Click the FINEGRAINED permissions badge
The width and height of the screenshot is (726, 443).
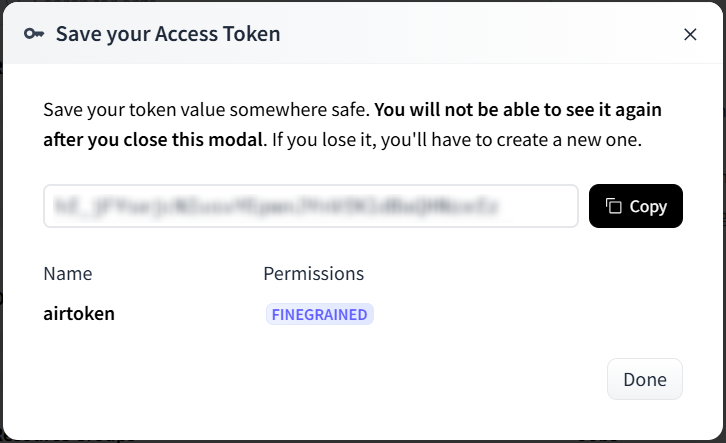point(319,314)
